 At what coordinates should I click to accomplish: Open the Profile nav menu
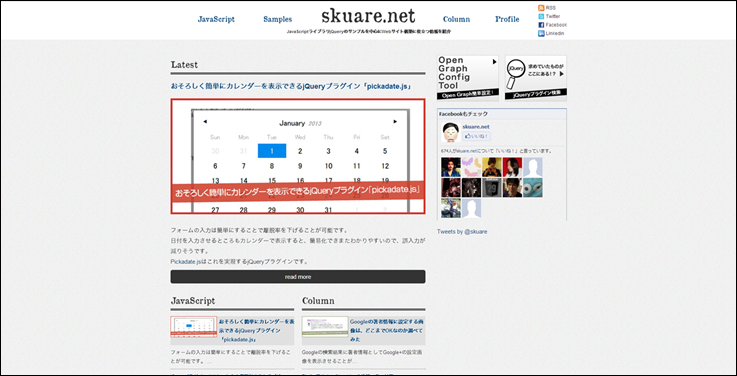pyautogui.click(x=507, y=19)
